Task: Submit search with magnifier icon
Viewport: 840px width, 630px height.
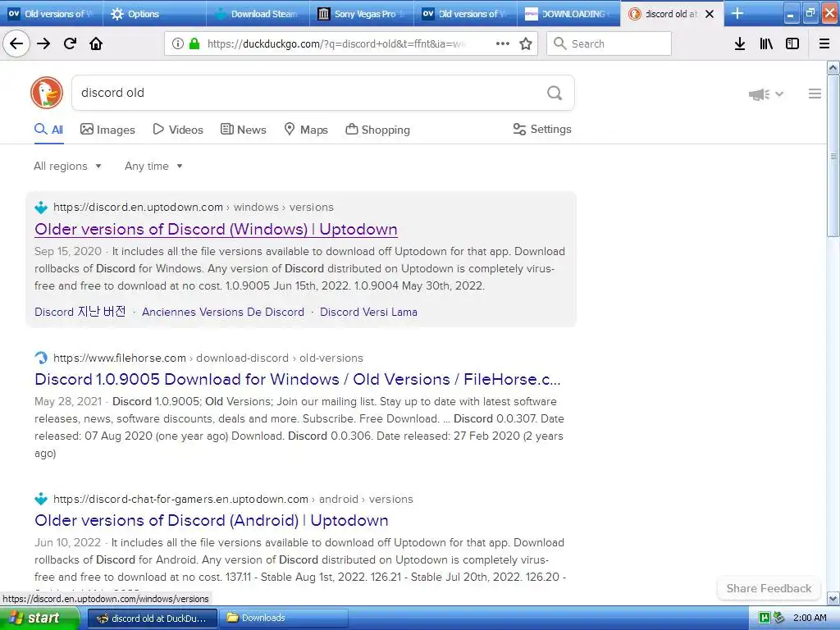Action: (555, 93)
